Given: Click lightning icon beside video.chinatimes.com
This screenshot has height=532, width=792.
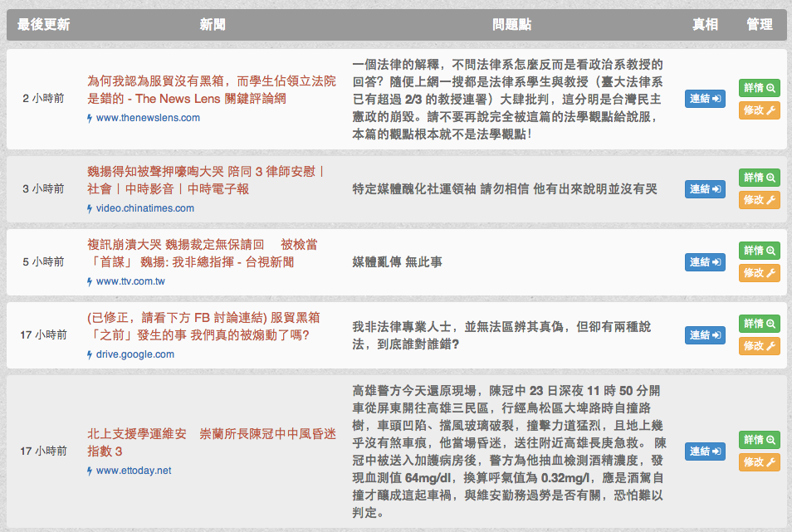Looking at the screenshot, I should [x=90, y=208].
